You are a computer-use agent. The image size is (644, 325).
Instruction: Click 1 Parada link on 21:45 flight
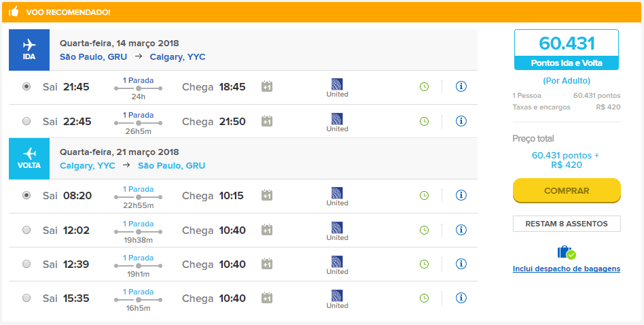tap(138, 80)
